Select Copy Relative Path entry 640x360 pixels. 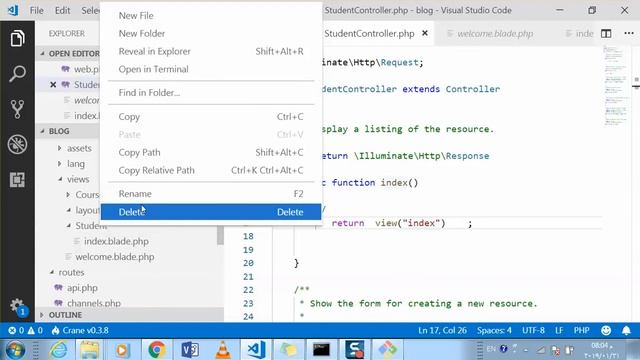[211, 170]
